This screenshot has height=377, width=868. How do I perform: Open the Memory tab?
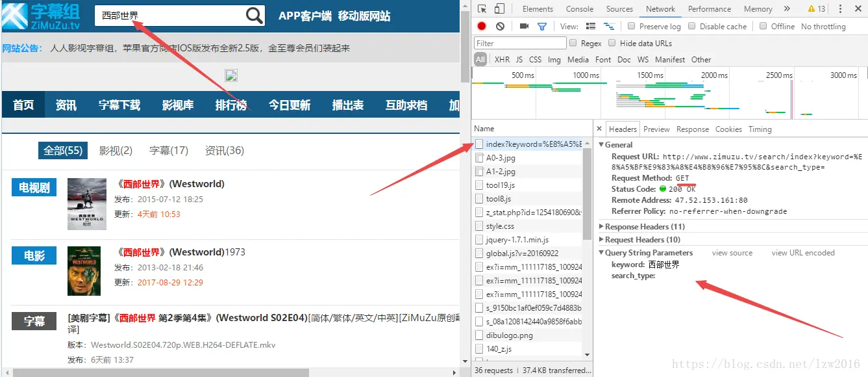coord(758,8)
